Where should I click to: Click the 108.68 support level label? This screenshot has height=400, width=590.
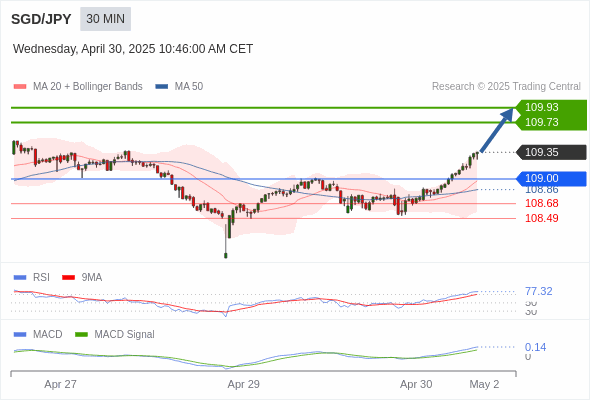pyautogui.click(x=541, y=203)
